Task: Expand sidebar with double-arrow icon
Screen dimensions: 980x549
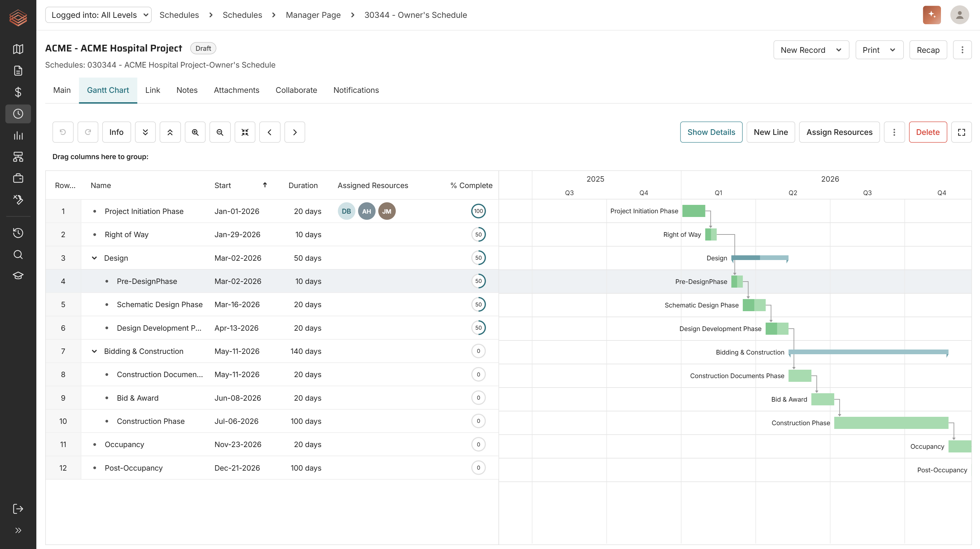Action: click(x=18, y=530)
